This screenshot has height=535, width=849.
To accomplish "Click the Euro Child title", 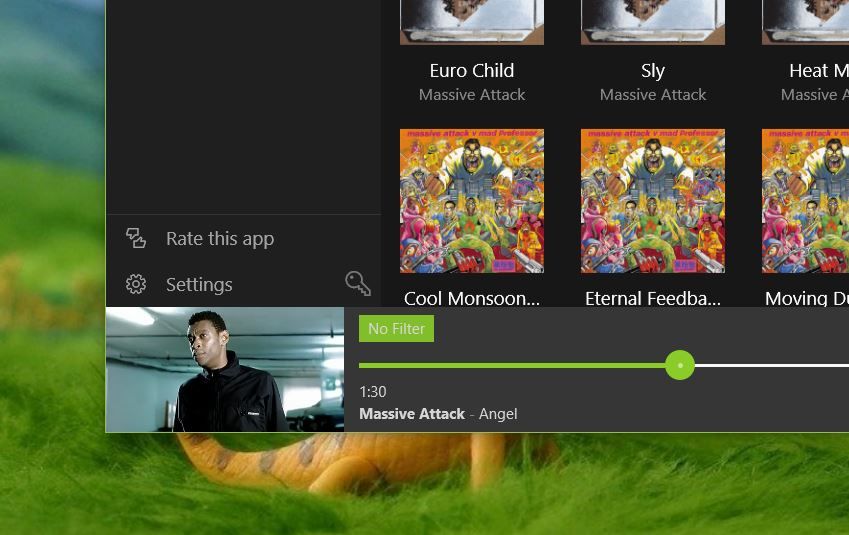I will point(472,70).
